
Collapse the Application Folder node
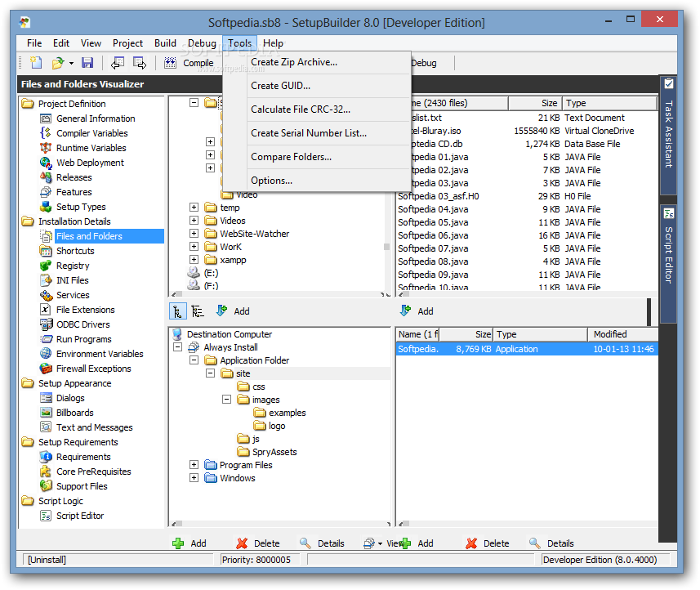[x=194, y=360]
